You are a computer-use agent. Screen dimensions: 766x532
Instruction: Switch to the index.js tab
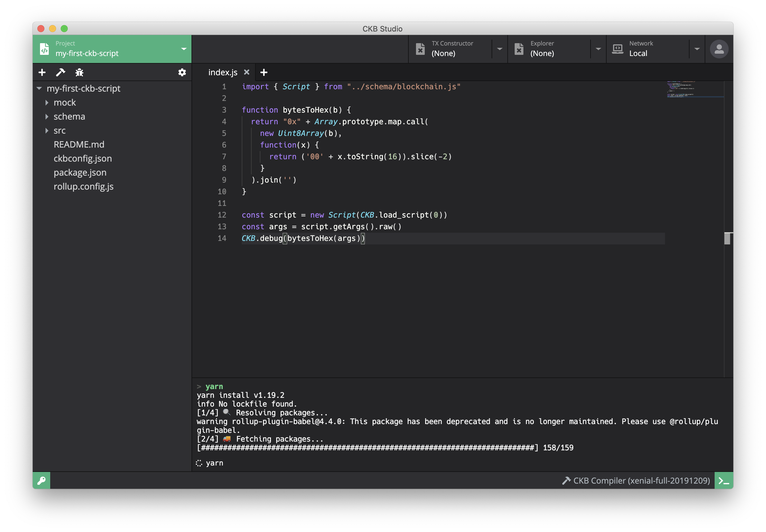point(222,72)
